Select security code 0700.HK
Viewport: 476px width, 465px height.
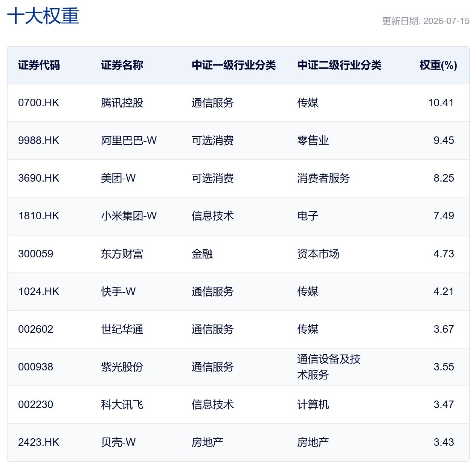pyautogui.click(x=39, y=103)
